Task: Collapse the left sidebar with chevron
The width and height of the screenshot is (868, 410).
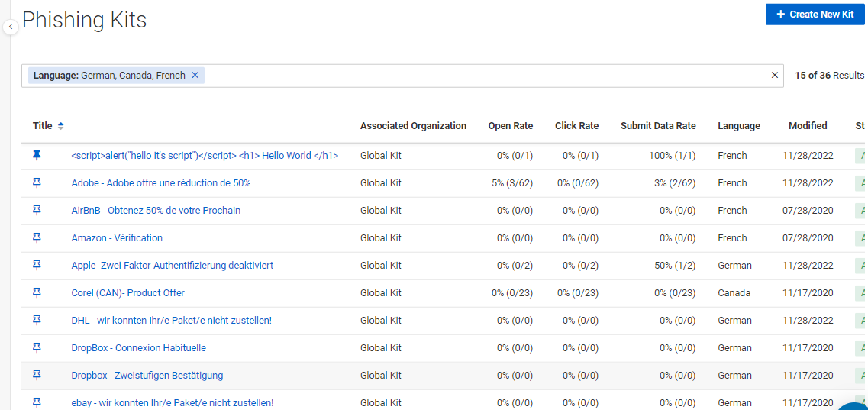Action: coord(11,27)
